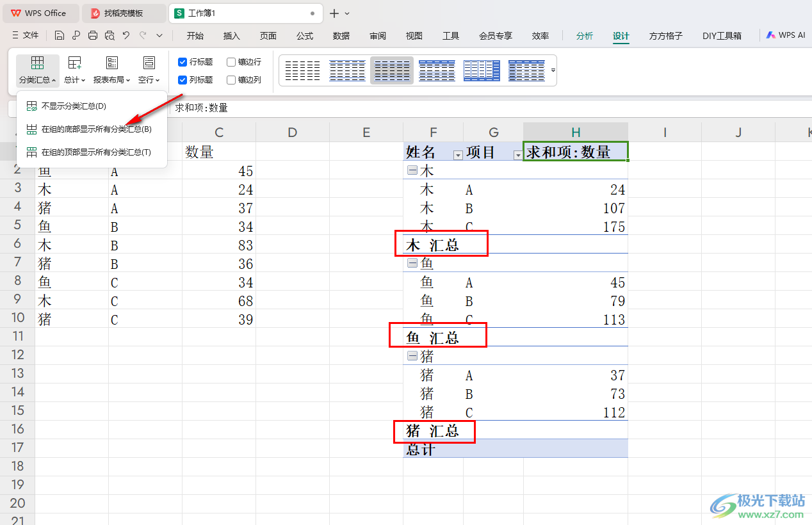The height and width of the screenshot is (525, 812).
Task: Click the Save icon in quick toolbar
Action: click(x=60, y=36)
